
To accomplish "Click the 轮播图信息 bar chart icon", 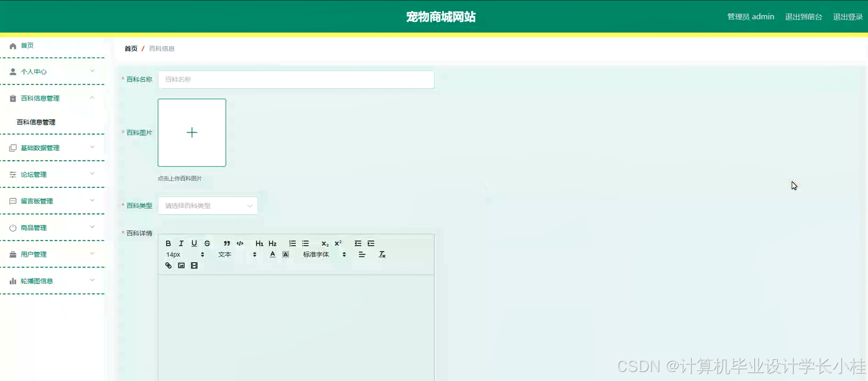I will point(13,281).
